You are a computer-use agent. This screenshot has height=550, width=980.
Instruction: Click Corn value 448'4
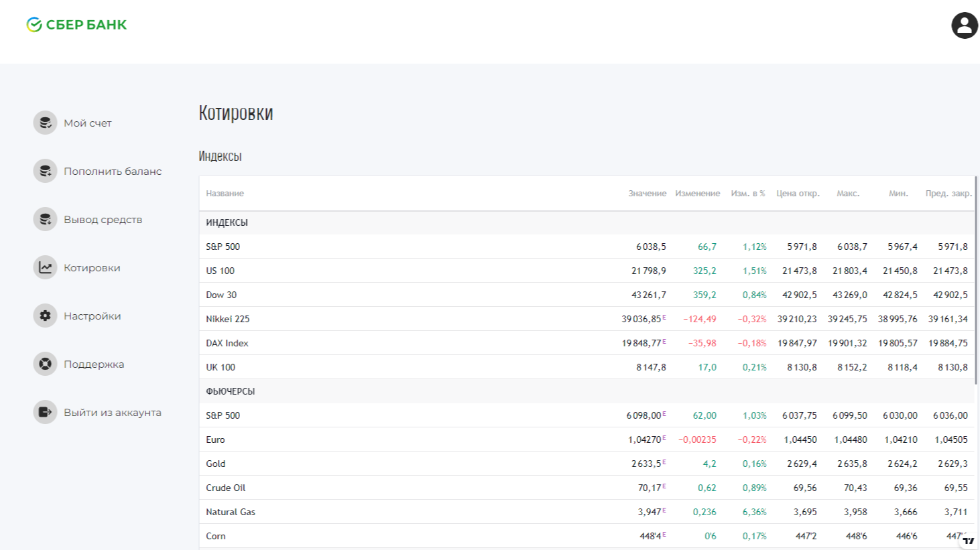click(x=650, y=536)
